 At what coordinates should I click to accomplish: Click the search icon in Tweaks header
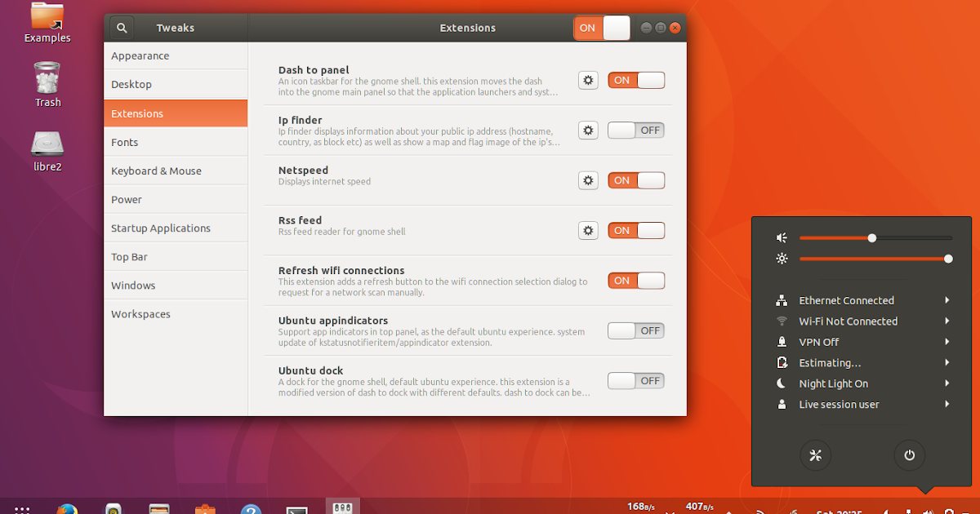coord(121,27)
